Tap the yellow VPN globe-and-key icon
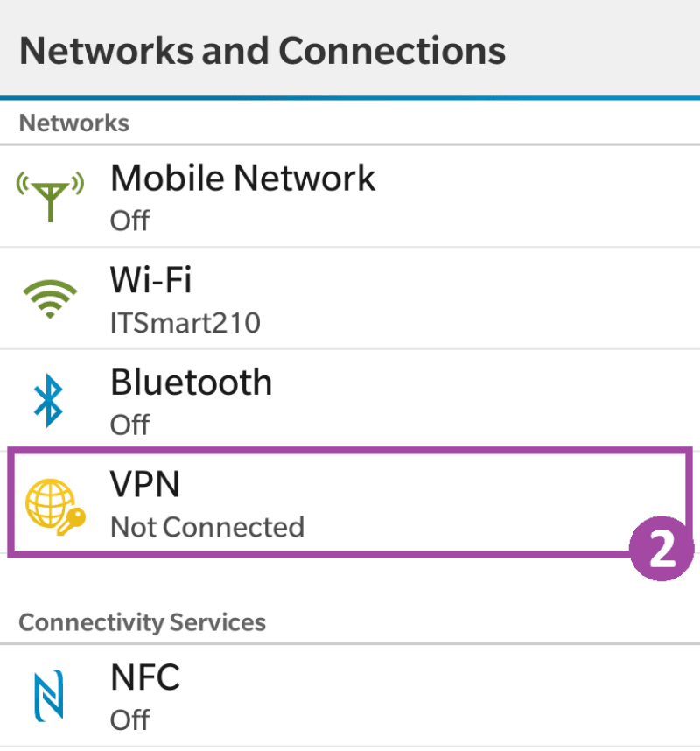The width and height of the screenshot is (700, 751). [51, 505]
